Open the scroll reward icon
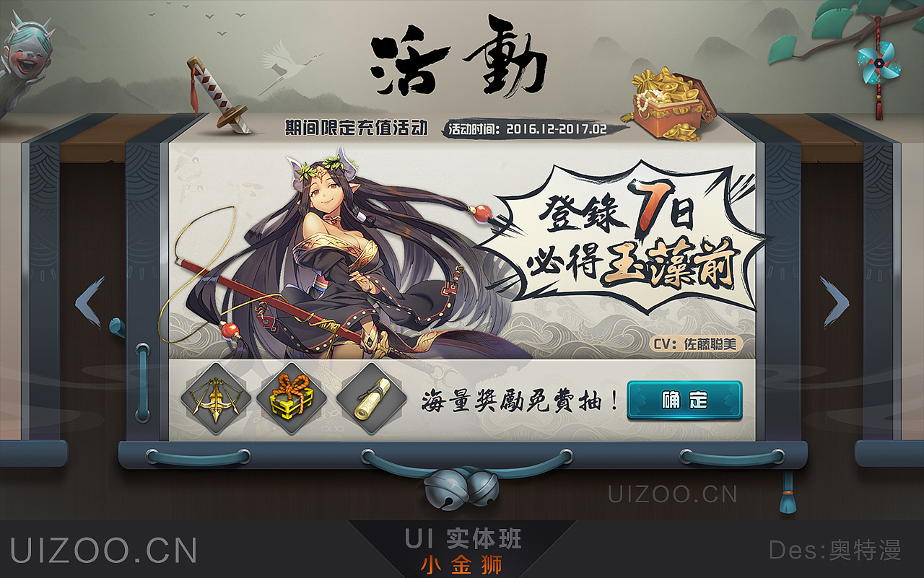The height and width of the screenshot is (578, 924). pos(371,400)
